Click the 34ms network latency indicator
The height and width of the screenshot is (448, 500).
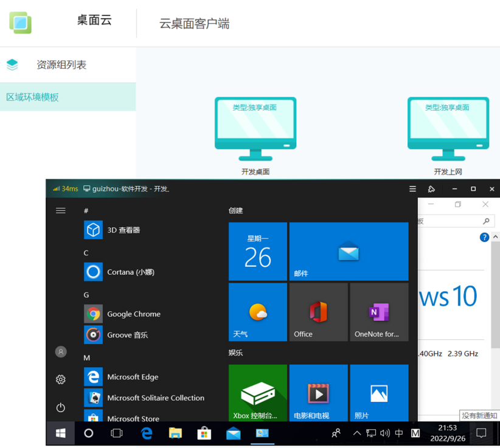(65, 189)
